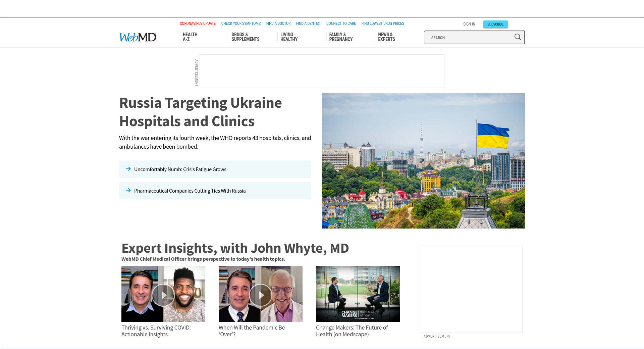644x349 pixels.
Task: Play the 'When Will the Pandemic Be Over' video
Action: pos(261,295)
